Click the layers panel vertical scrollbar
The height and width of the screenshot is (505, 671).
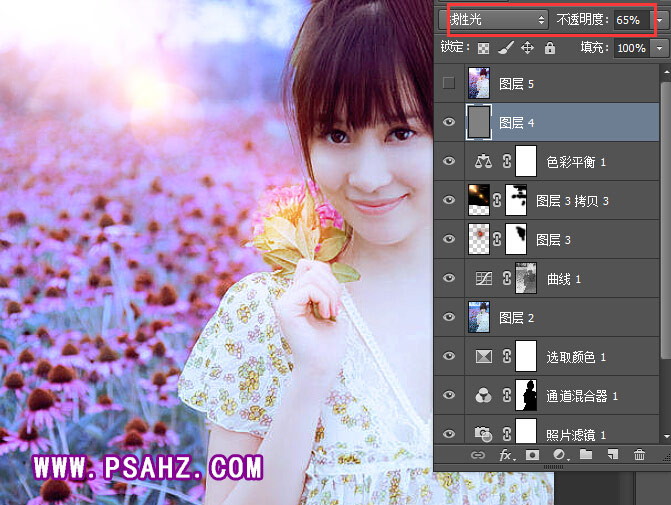[x=665, y=250]
